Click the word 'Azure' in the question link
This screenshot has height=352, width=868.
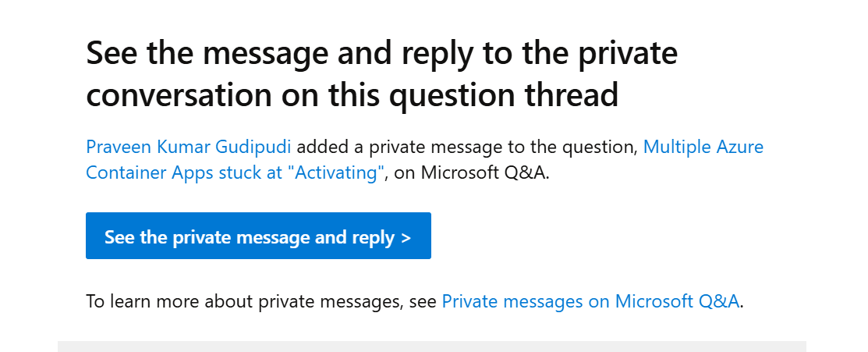739,148
